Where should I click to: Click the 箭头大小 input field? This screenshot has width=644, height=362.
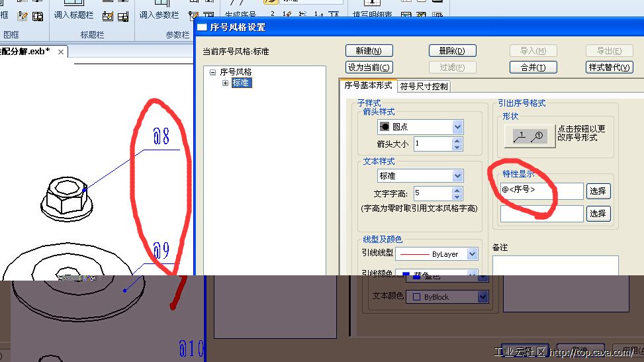433,144
